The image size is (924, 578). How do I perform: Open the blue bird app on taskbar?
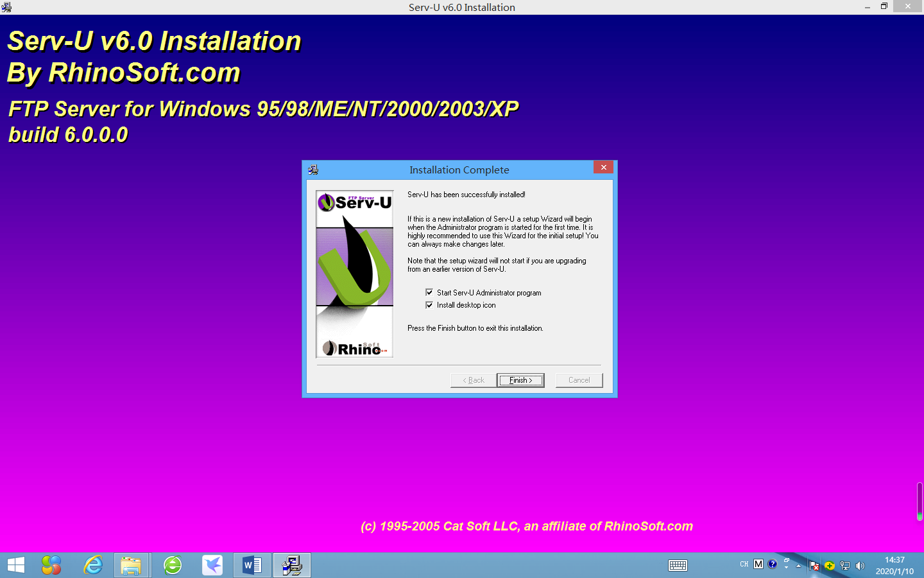coord(212,565)
